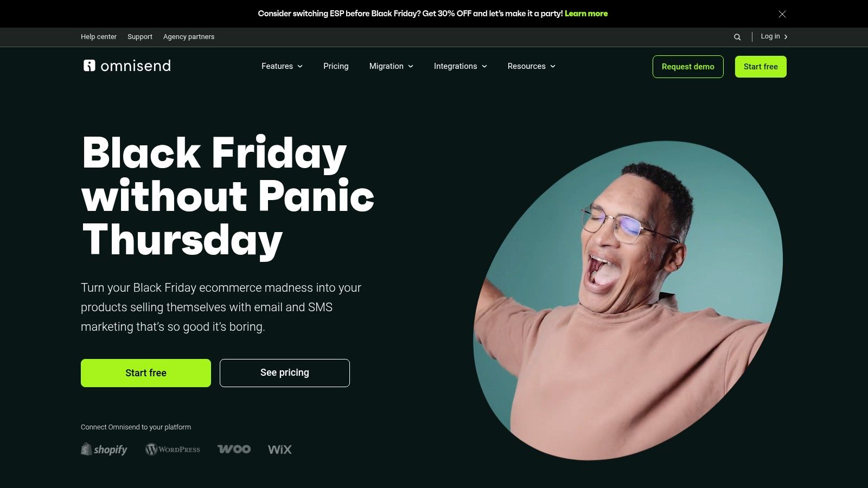This screenshot has height=488, width=868.
Task: Expand the Features dropdown menu
Action: click(282, 66)
